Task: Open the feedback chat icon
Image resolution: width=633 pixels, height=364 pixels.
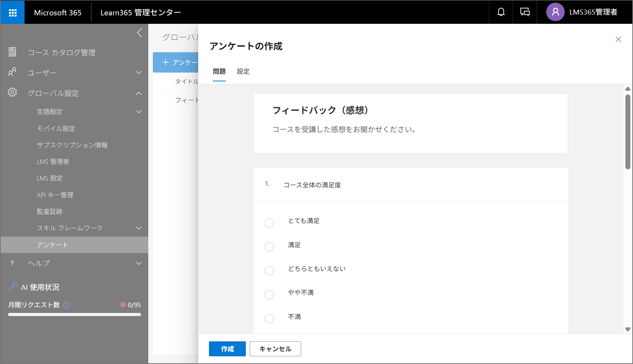Action: tap(525, 12)
